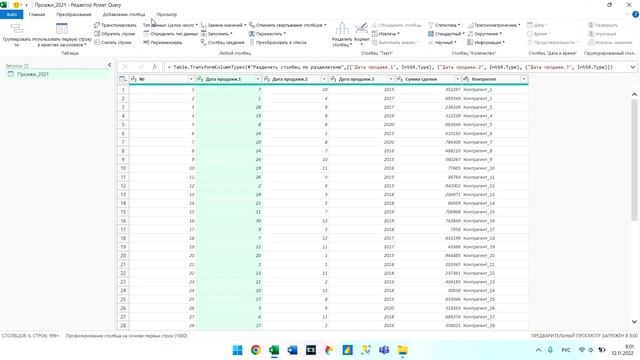Click the confirm checkmark icon in the formula bar
Viewport: 640px width, 360px height.
coord(141,67)
